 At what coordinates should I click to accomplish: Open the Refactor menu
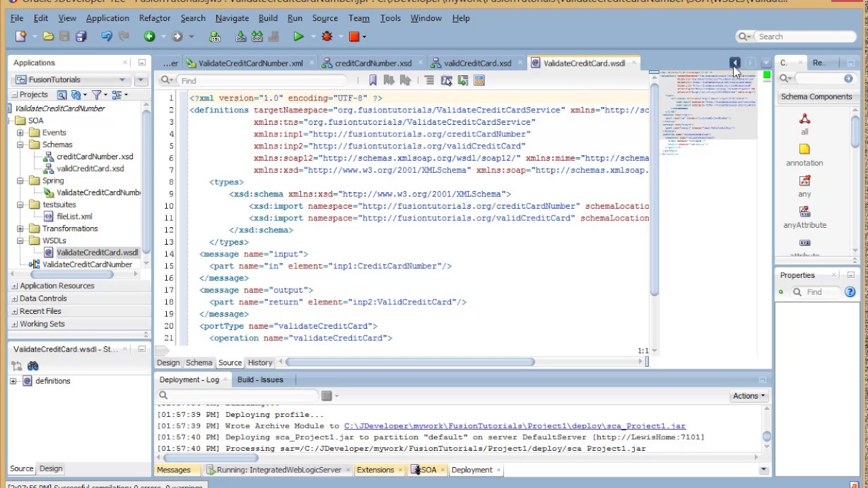pyautogui.click(x=155, y=18)
